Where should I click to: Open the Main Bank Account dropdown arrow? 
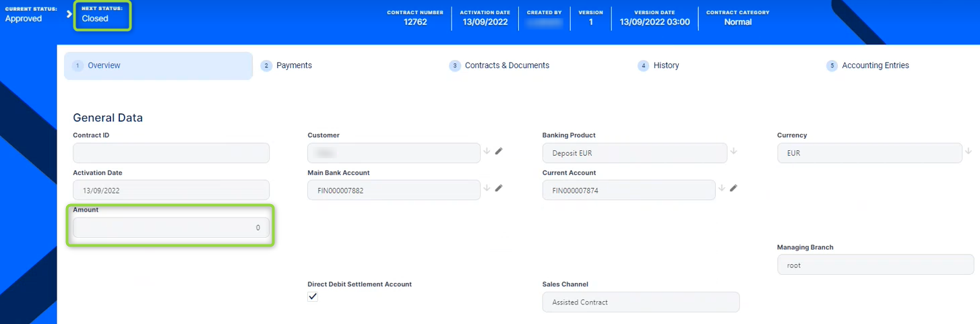tap(487, 189)
